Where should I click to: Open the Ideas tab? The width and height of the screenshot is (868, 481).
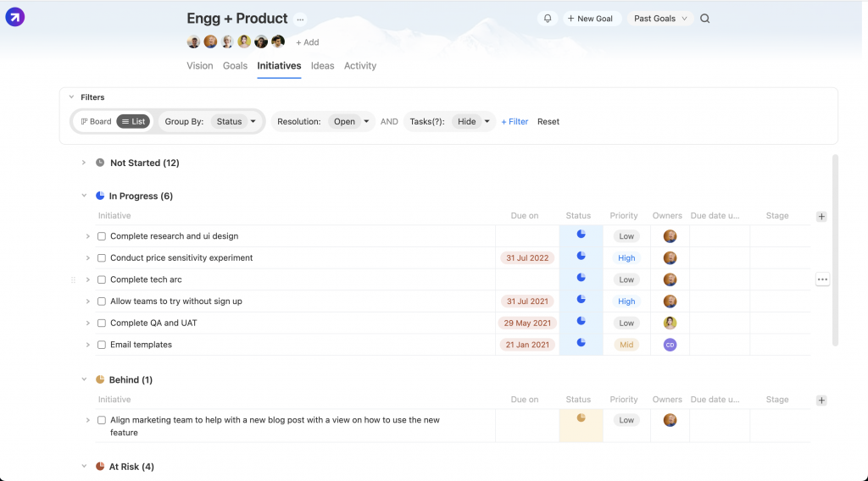(323, 65)
